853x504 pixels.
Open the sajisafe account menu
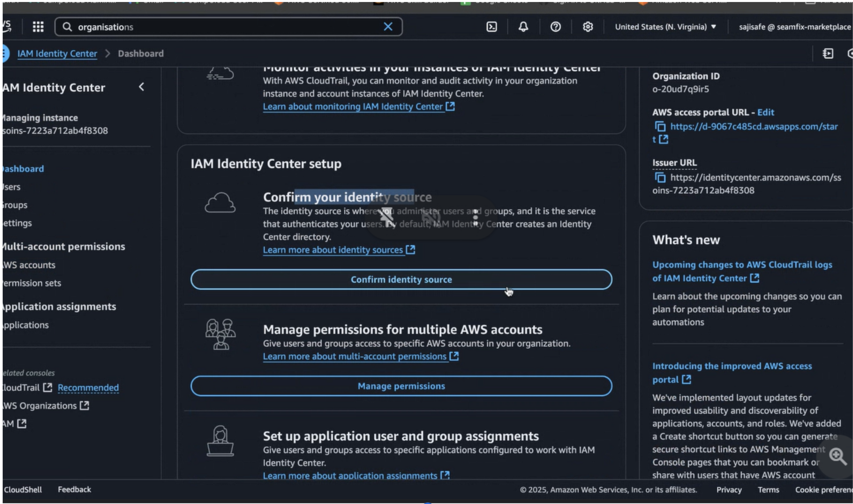pos(794,27)
